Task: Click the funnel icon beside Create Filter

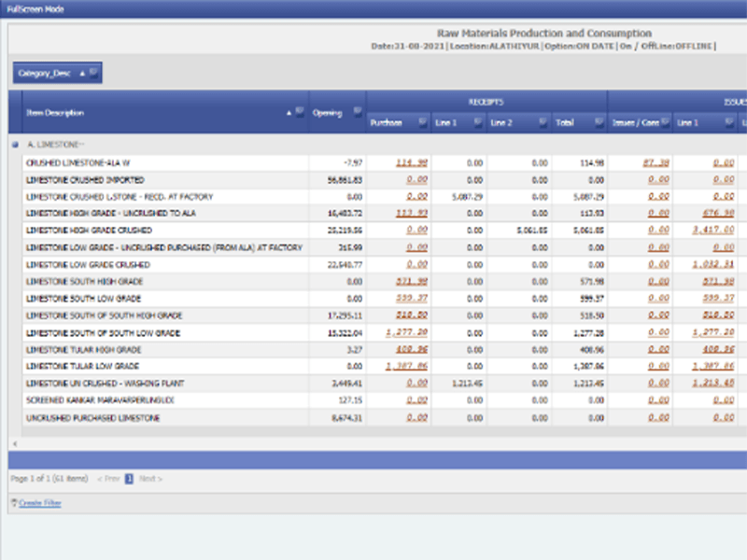Action: click(14, 502)
